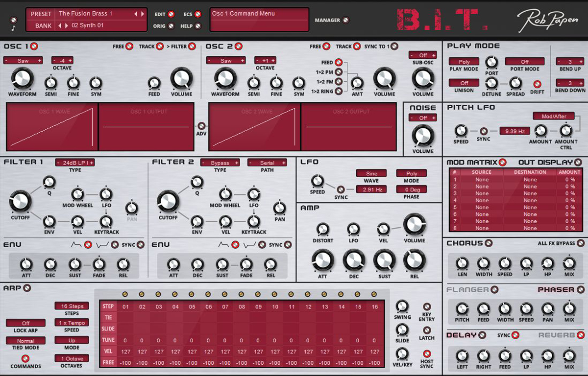Click Pitch LFO 9.39 Hz value field

(x=514, y=131)
